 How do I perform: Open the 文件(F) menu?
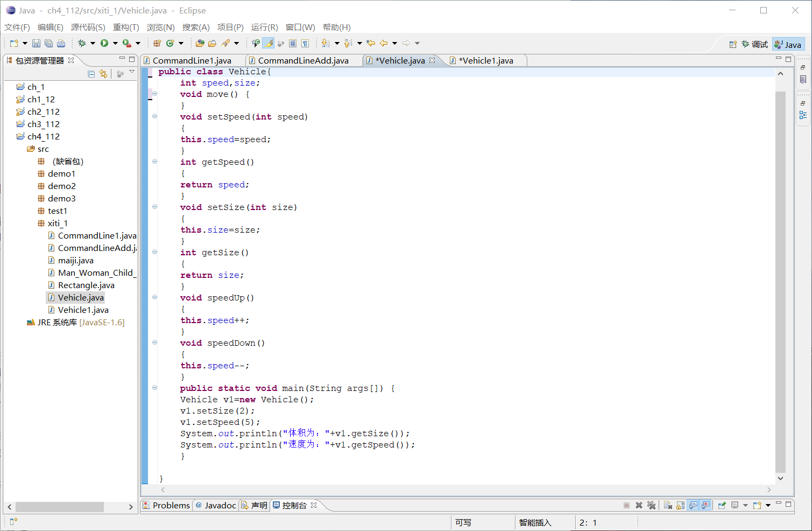coord(17,27)
